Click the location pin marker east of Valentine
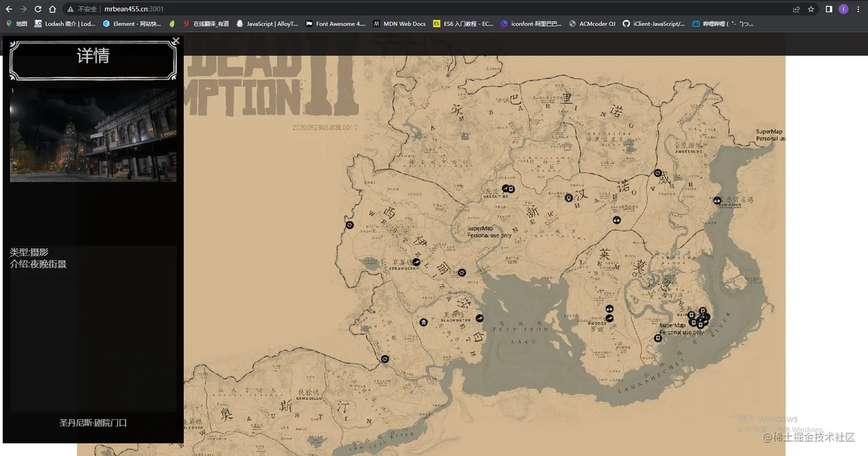 [x=569, y=198]
